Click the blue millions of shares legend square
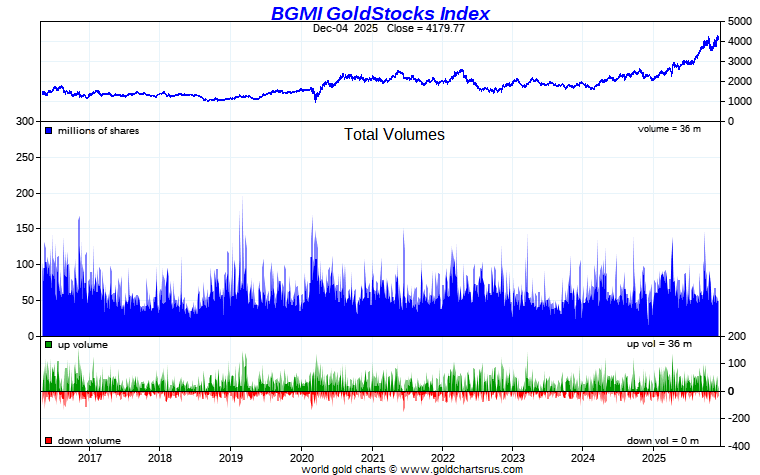This screenshot has height=475, width=760. click(48, 130)
